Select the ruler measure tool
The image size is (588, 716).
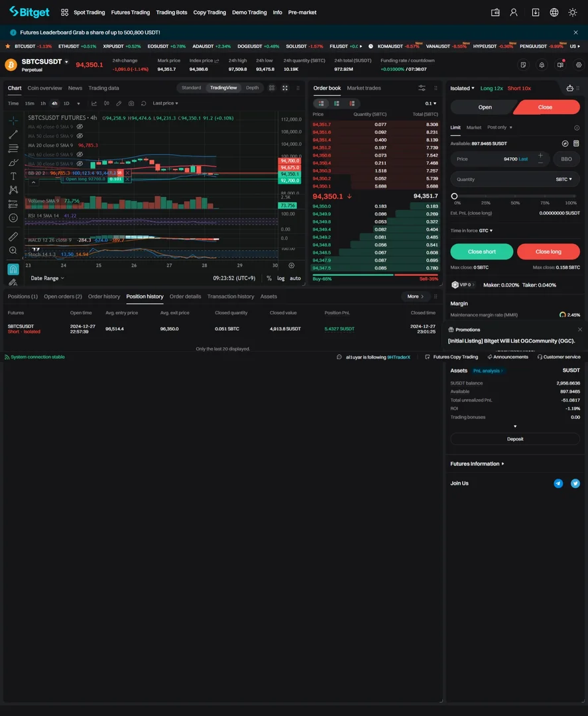click(x=13, y=236)
